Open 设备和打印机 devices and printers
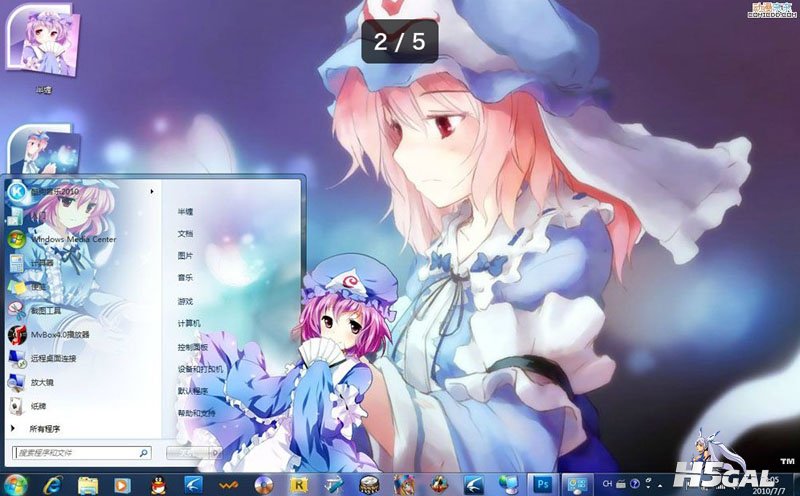Image resolution: width=800 pixels, height=496 pixels. point(200,368)
